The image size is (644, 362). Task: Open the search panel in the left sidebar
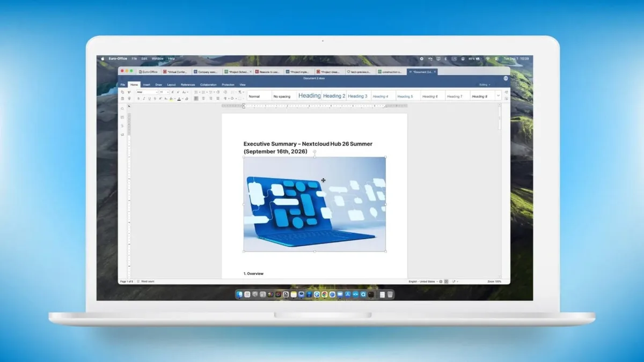tap(122, 109)
